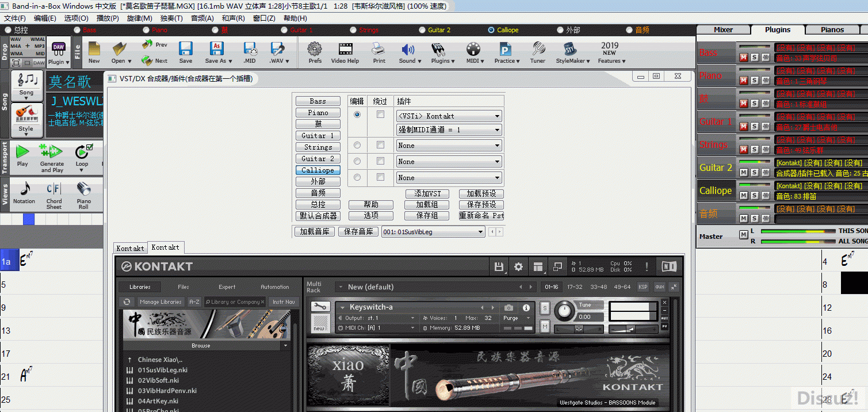Open the VSTi Kontakt plugin dropdown
The width and height of the screenshot is (868, 412).
tap(449, 116)
